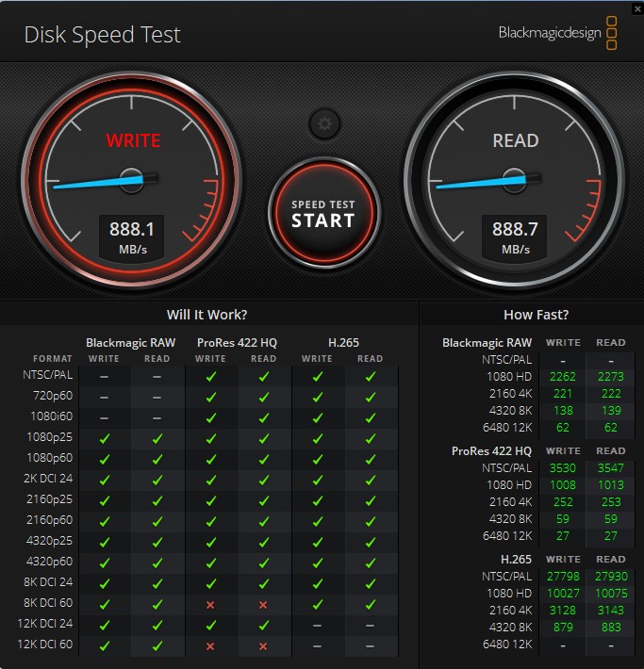The image size is (644, 669).
Task: Click the red X for ProRes 422 HQ write at 8K DCI 60
Action: click(x=211, y=603)
